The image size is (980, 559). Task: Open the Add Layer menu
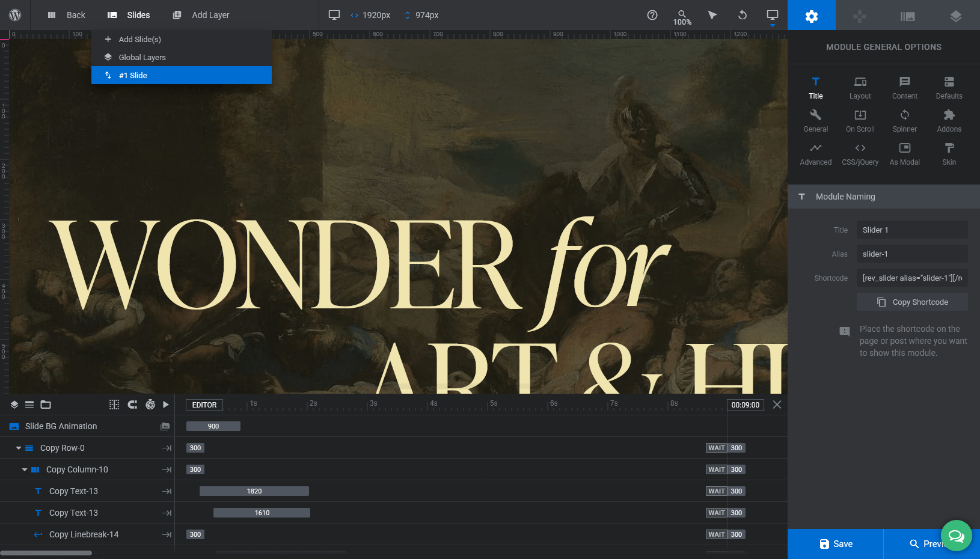(201, 15)
